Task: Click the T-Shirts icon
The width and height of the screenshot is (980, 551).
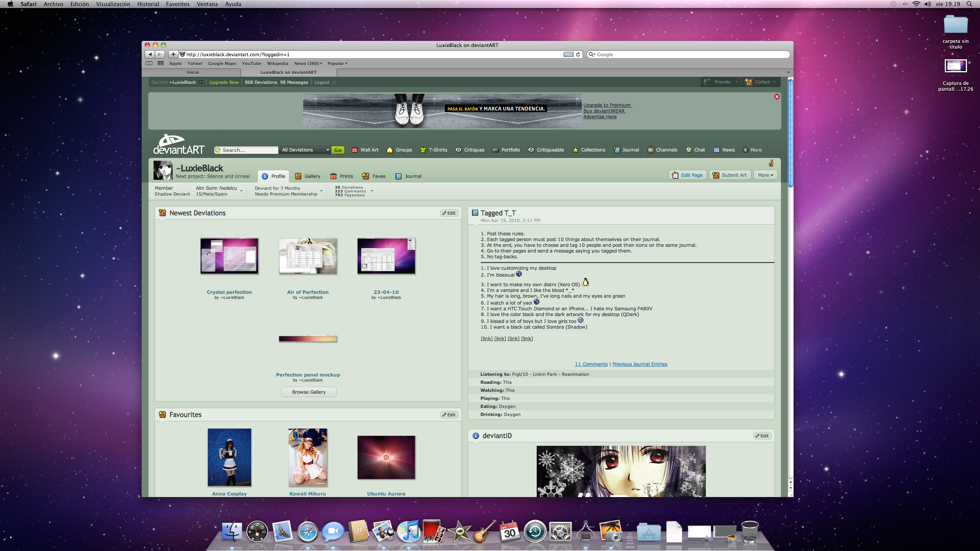Action: [x=423, y=150]
